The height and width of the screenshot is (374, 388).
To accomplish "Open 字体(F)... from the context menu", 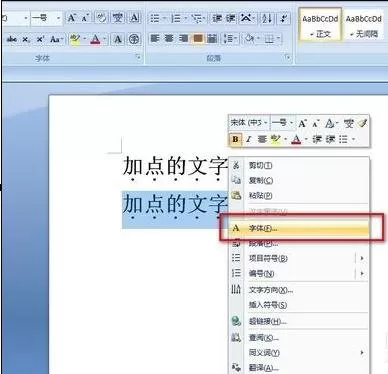I will (x=299, y=228).
